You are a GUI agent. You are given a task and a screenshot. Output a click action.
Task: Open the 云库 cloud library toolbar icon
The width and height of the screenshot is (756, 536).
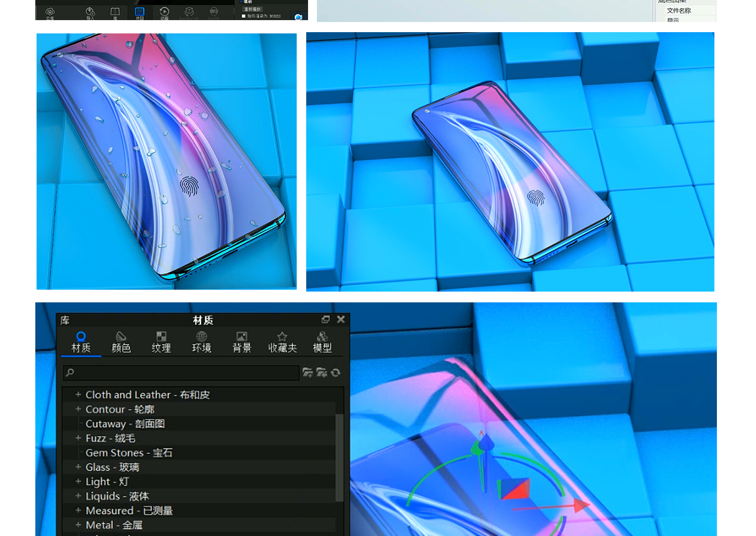50,13
